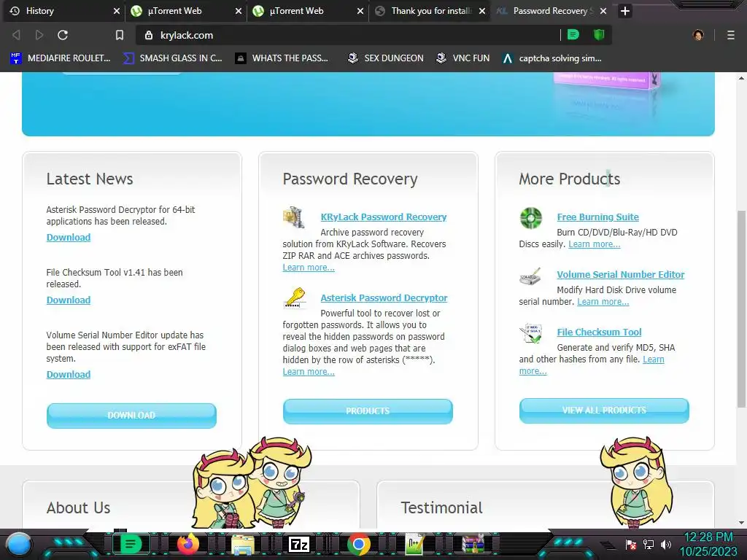Click the Action Center flag tray icon
Screen dimensions: 747x560
(x=631, y=544)
